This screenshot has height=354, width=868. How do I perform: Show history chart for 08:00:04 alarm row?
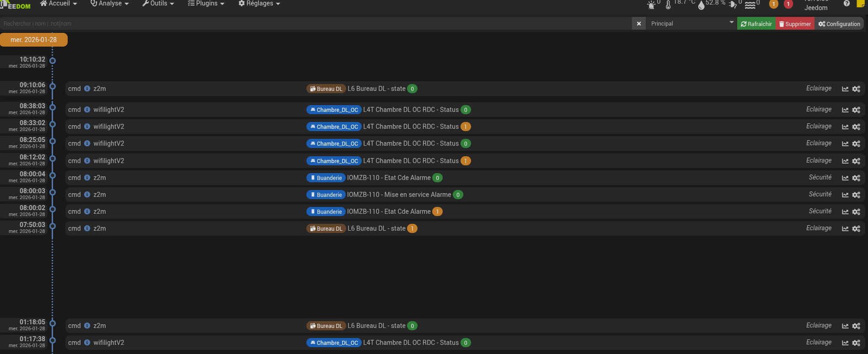pos(845,178)
